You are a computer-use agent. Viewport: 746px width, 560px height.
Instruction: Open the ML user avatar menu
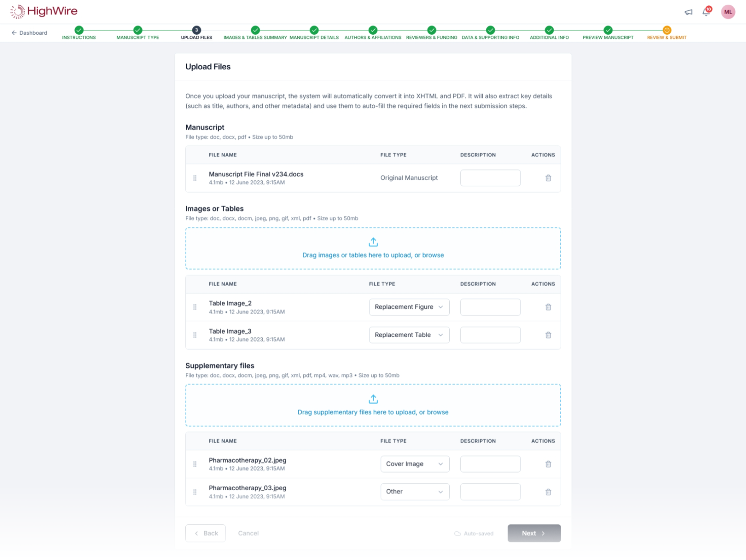[x=728, y=12]
